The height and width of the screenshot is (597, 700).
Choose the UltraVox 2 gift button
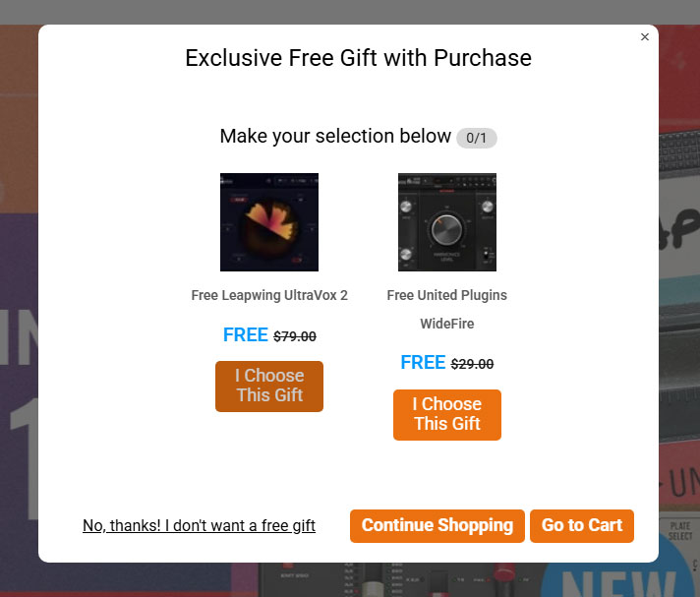point(269,387)
